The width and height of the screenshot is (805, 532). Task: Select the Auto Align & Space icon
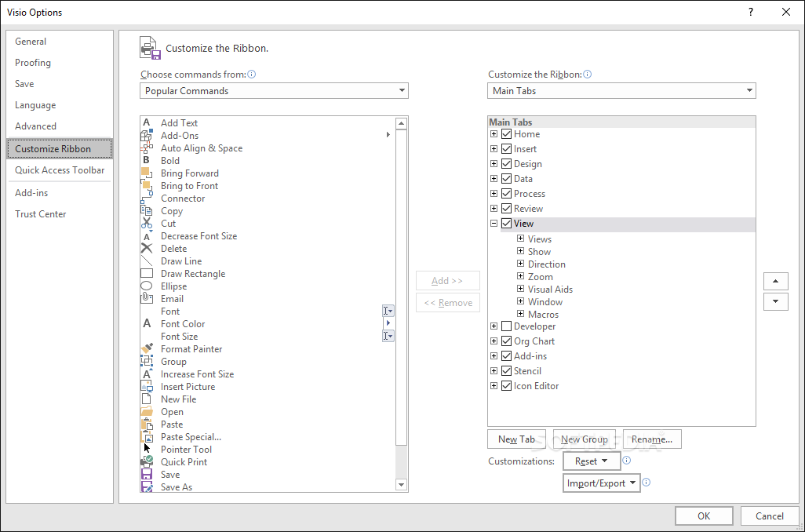pos(147,148)
